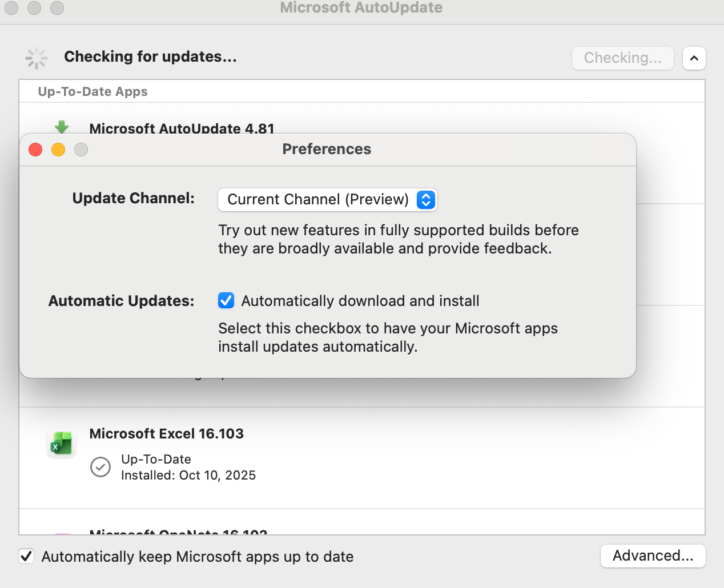Click the Checking... button
The width and height of the screenshot is (724, 588).
click(623, 58)
